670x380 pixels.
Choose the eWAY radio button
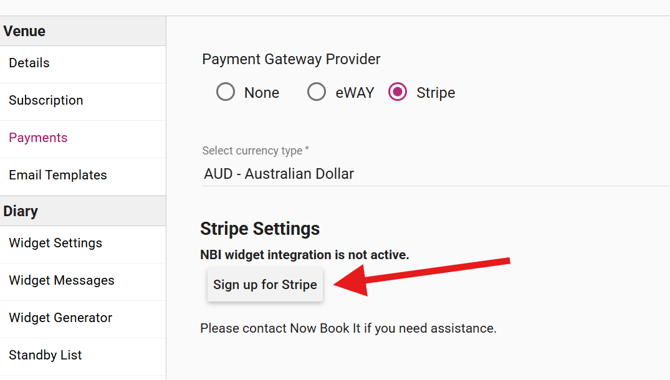tap(316, 92)
